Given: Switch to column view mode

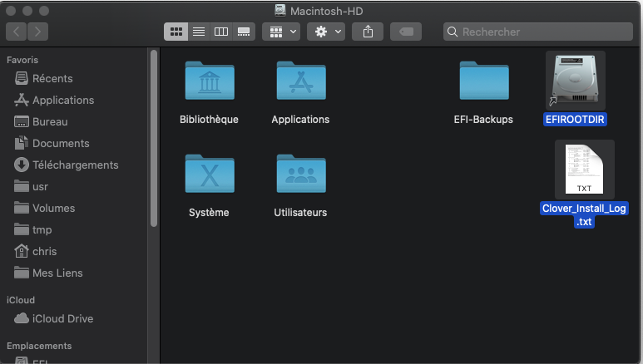Looking at the screenshot, I should click(221, 32).
